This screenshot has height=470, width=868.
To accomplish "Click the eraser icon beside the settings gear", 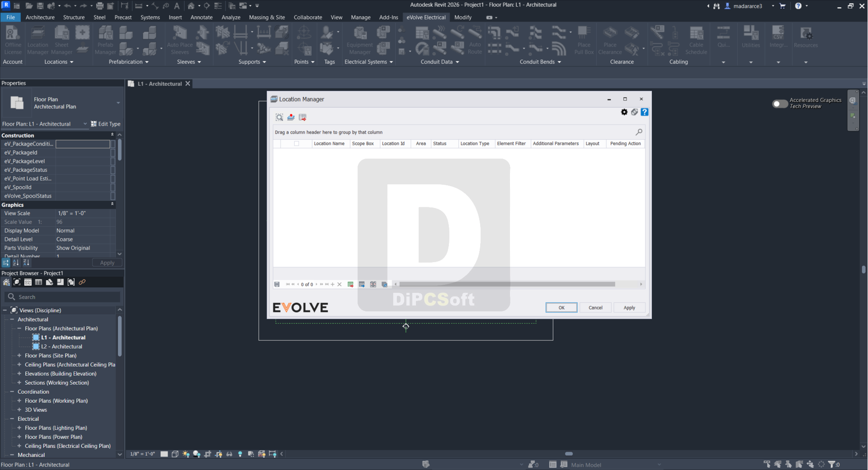I will (634, 112).
